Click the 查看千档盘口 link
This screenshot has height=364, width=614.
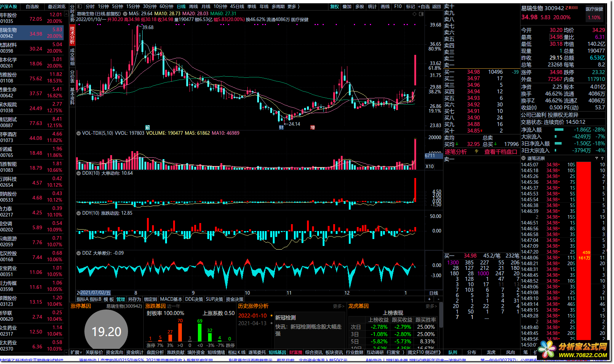click(x=501, y=152)
